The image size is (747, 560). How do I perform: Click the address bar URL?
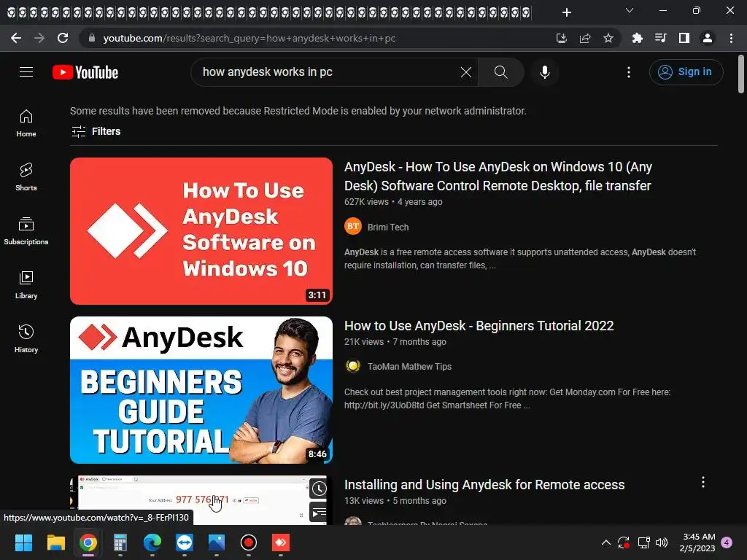tap(249, 38)
